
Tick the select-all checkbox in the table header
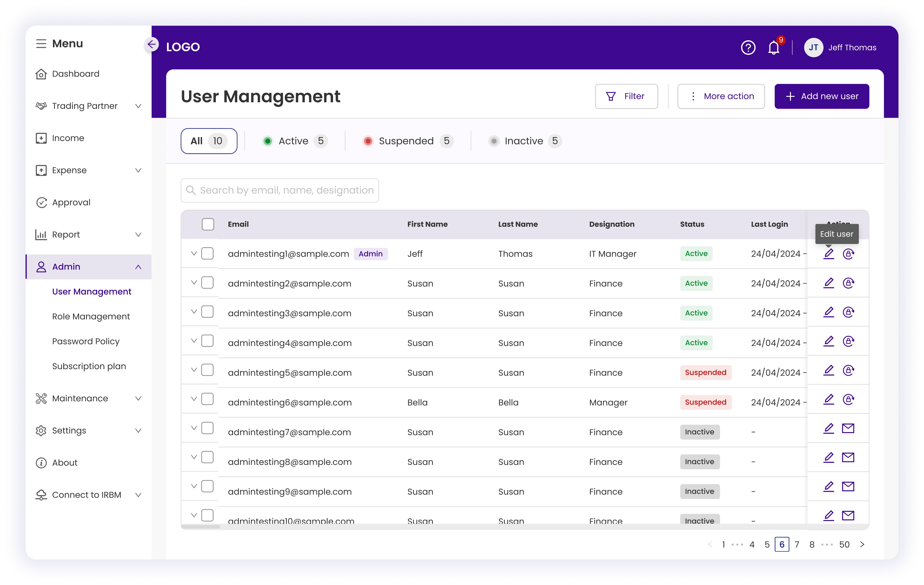(x=208, y=224)
